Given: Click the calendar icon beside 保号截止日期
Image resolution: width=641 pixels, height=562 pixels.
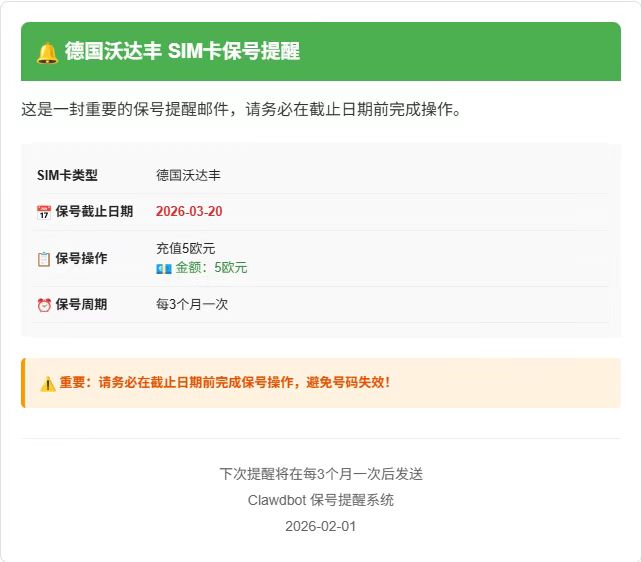Looking at the screenshot, I should 44,212.
